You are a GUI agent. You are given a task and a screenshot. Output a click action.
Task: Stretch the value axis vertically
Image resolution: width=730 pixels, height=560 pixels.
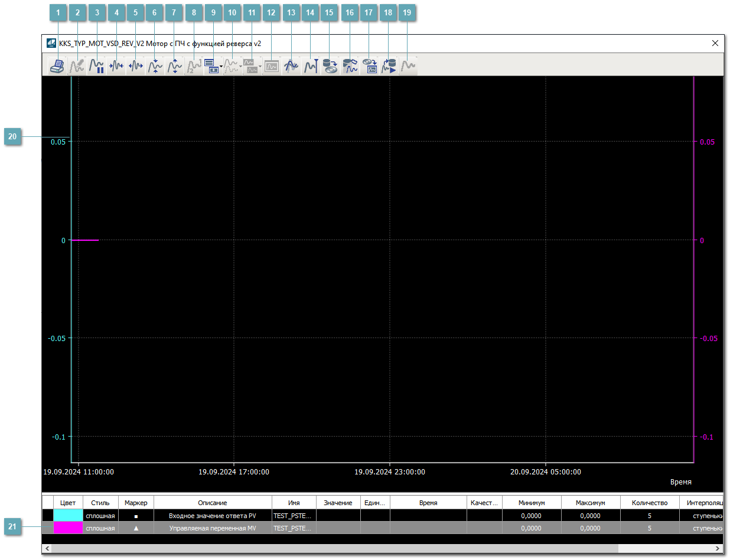pos(174,66)
